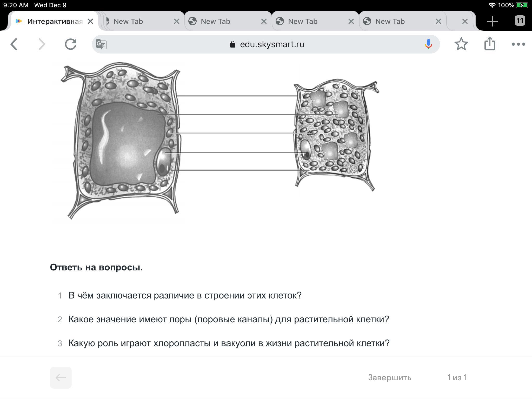532x399 pixels.
Task: Click the small plant cell image
Action: click(335, 134)
